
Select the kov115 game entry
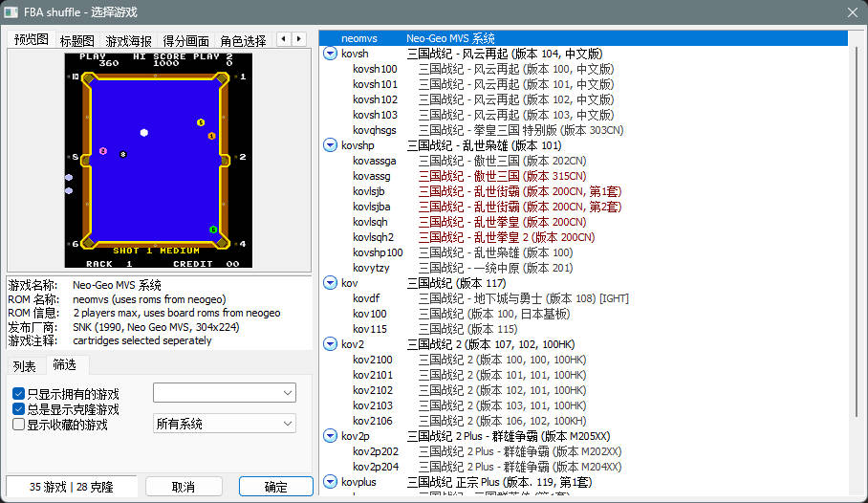click(x=583, y=329)
